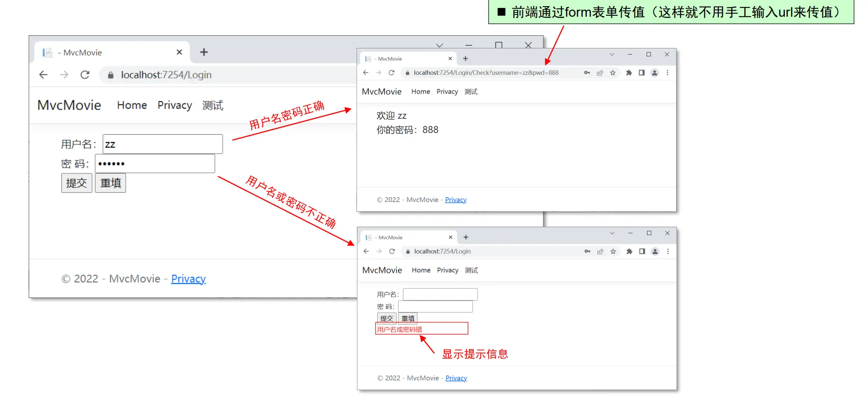Open three-dot menu in top-right window

[x=667, y=73]
